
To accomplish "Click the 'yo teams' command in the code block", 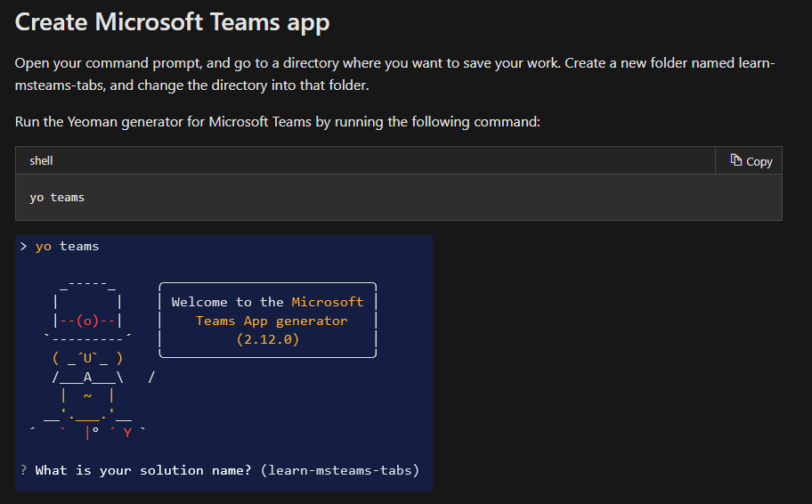I will tap(57, 198).
